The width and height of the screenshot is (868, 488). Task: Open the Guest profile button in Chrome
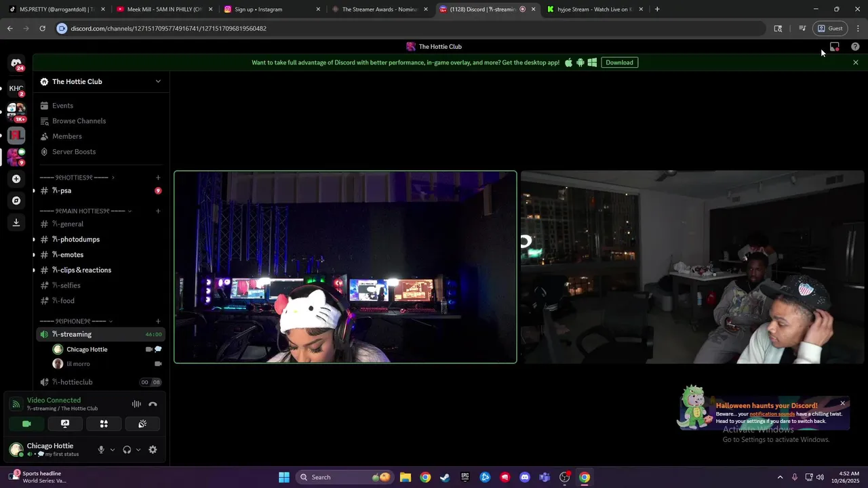[830, 28]
